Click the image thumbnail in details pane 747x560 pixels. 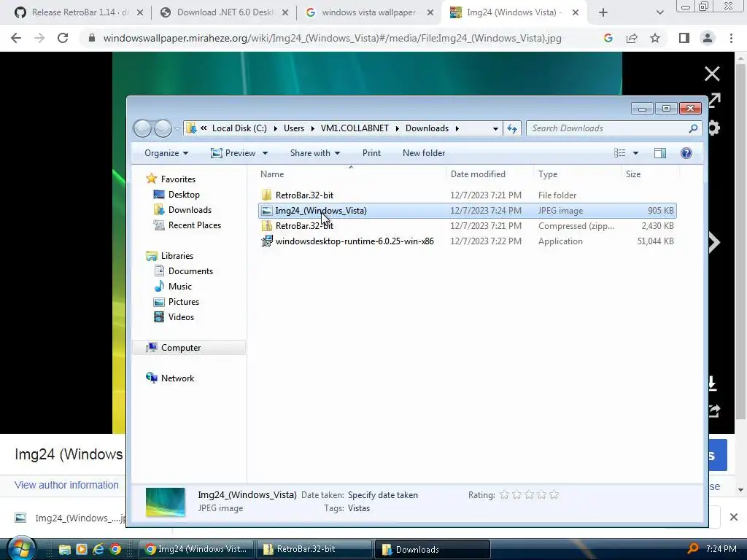tap(165, 502)
